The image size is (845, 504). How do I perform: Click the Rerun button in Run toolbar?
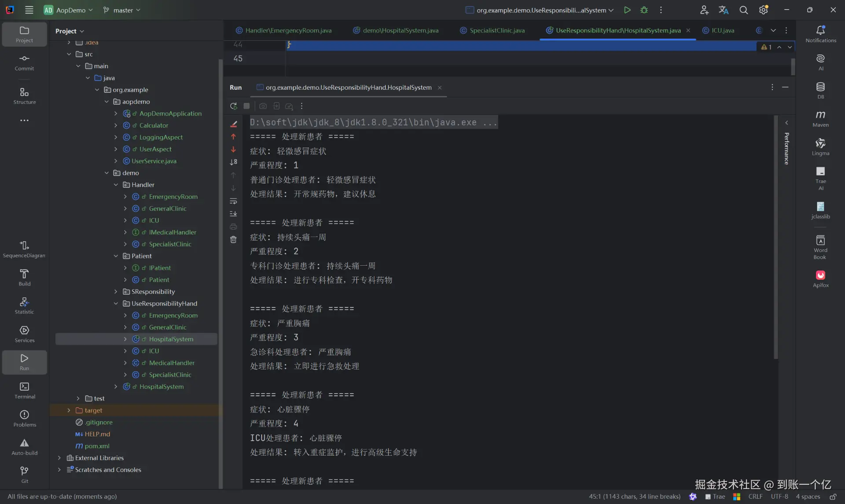tap(233, 106)
